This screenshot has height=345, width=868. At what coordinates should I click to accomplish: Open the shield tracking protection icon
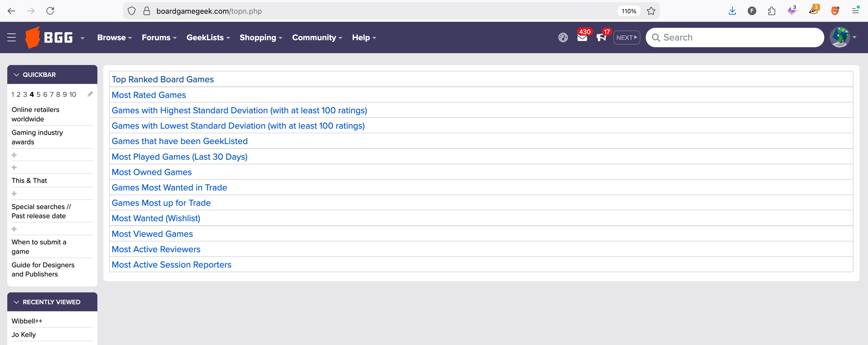tap(132, 11)
